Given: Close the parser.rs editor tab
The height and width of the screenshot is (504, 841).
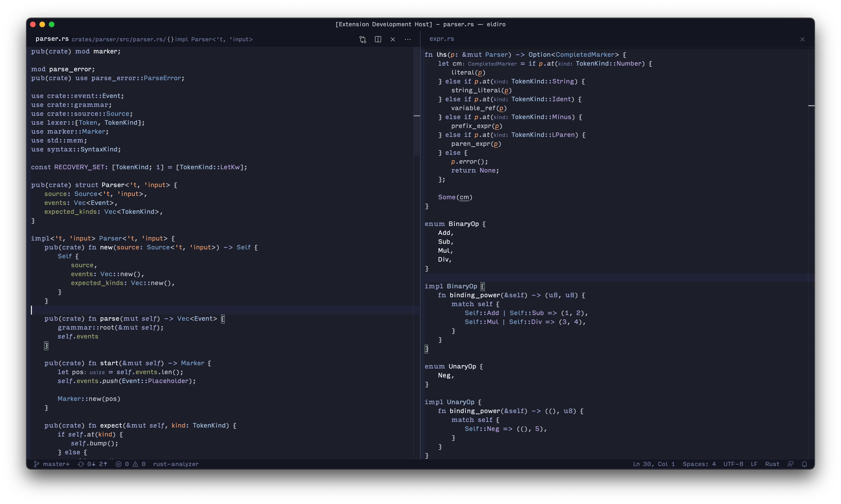Looking at the screenshot, I should pyautogui.click(x=393, y=39).
